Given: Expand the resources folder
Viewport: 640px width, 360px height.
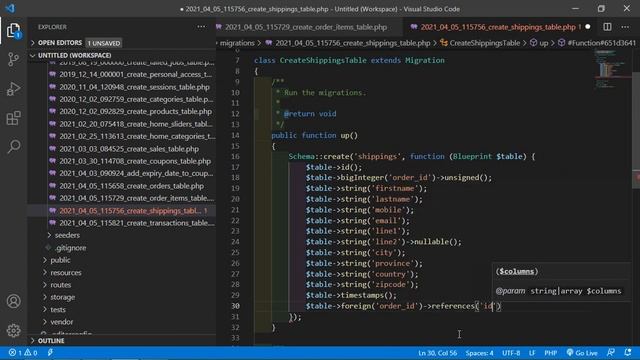Looking at the screenshot, I should pyautogui.click(x=66, y=272).
